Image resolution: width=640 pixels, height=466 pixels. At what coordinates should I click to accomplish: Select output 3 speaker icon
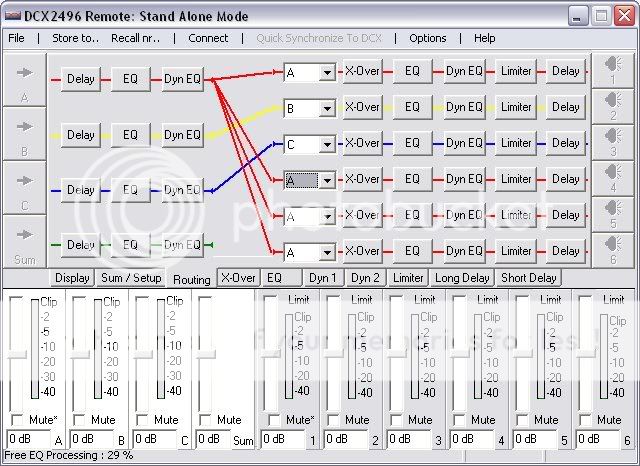(x=610, y=139)
